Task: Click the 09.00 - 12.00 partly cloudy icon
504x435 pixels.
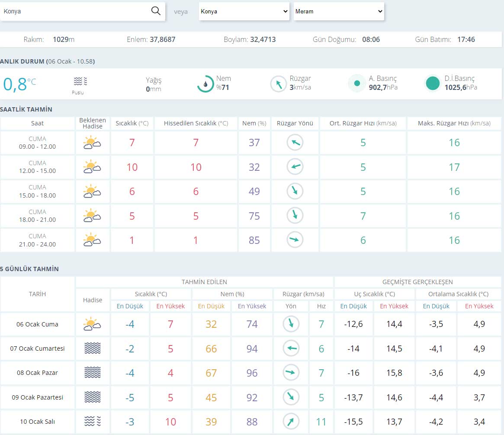Action: (92, 142)
